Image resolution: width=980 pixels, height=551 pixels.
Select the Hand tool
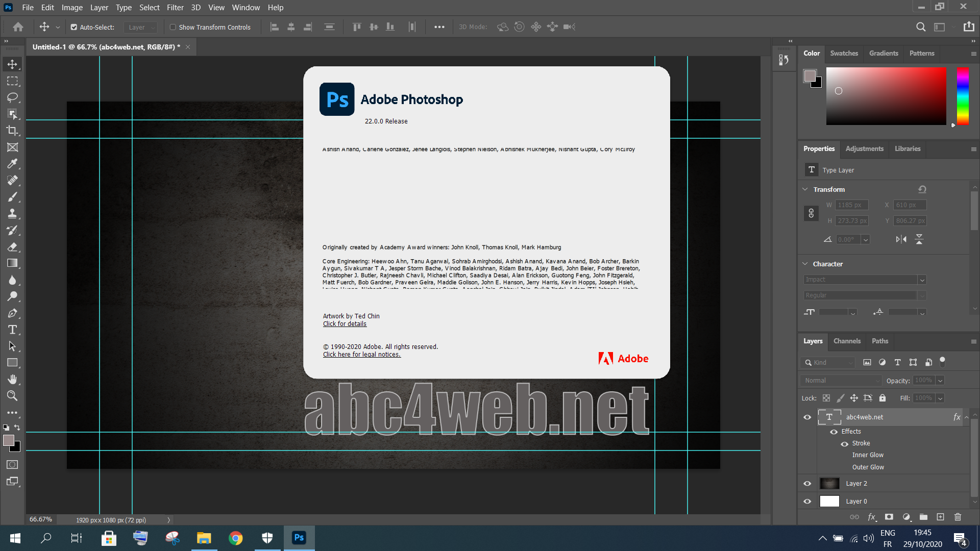pyautogui.click(x=12, y=380)
